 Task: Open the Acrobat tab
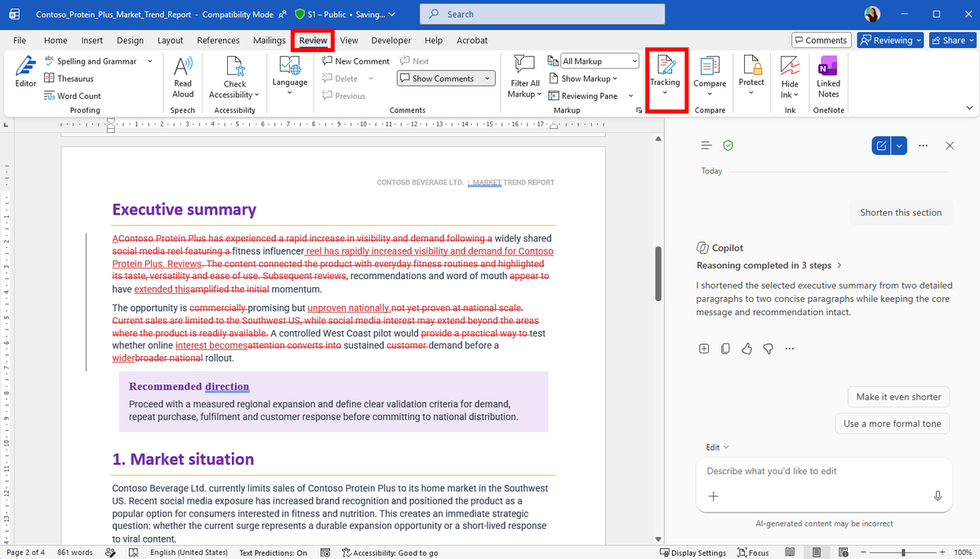pyautogui.click(x=472, y=40)
